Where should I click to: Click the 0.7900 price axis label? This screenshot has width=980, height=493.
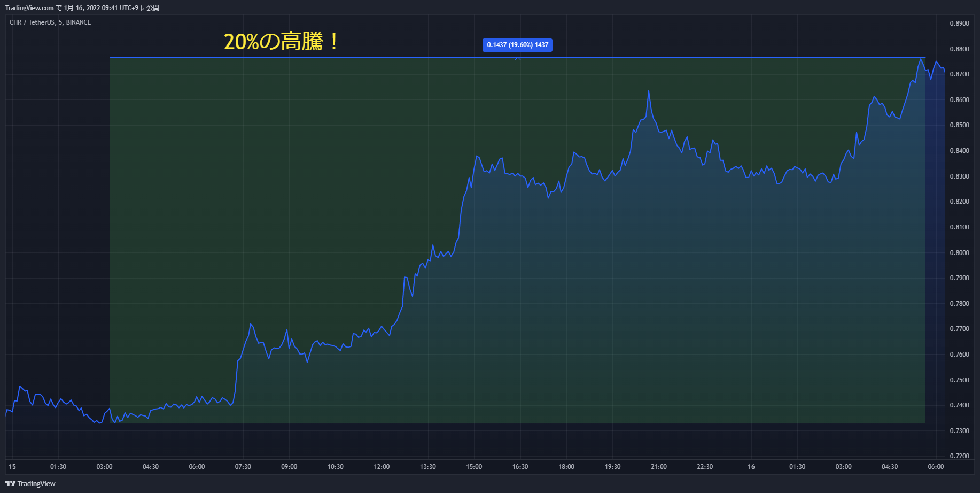click(959, 278)
